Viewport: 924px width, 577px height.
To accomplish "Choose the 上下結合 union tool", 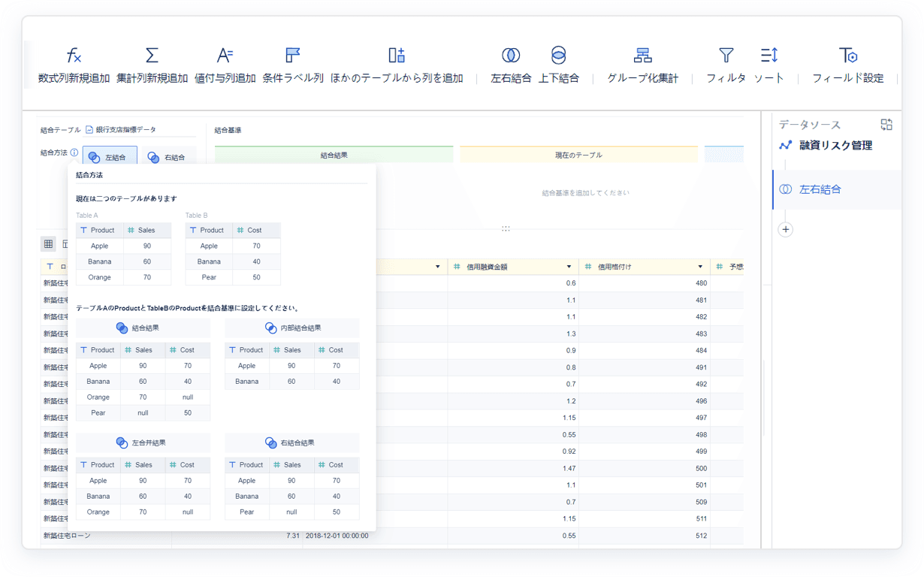I will (558, 56).
